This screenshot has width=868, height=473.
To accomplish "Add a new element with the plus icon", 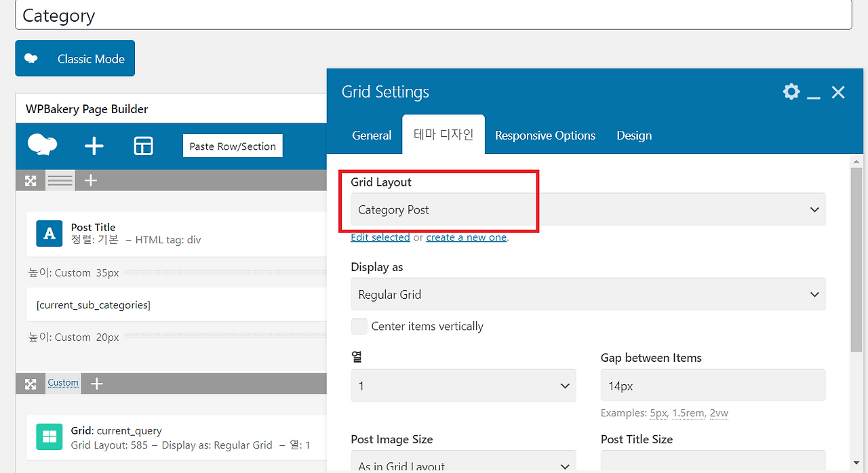I will 94,146.
